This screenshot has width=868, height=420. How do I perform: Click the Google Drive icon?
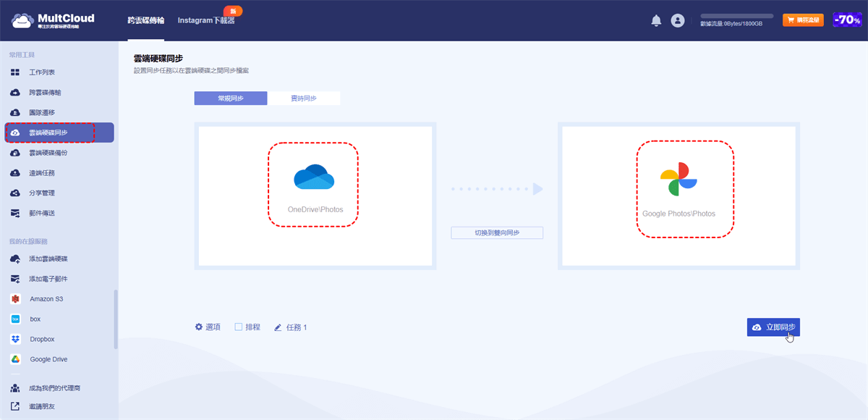tap(14, 359)
